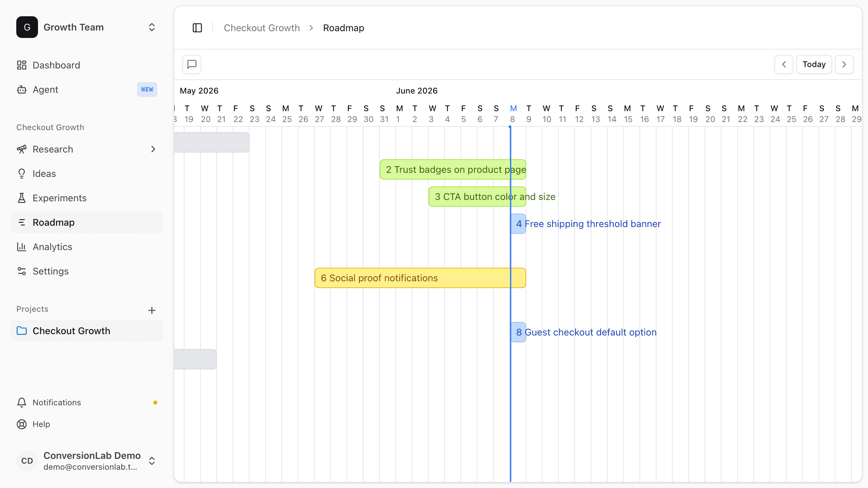Select the Trust badges on product page bar

point(453,169)
